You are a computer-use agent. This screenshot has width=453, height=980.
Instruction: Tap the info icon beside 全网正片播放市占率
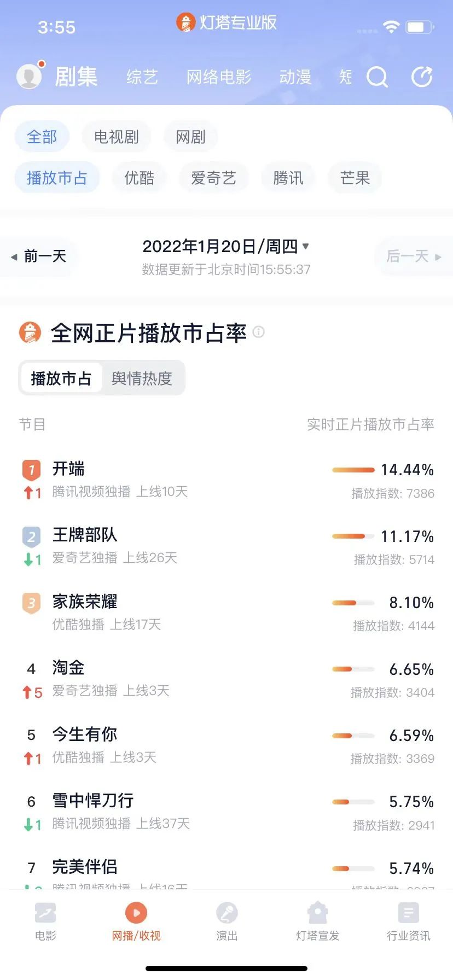[259, 332]
